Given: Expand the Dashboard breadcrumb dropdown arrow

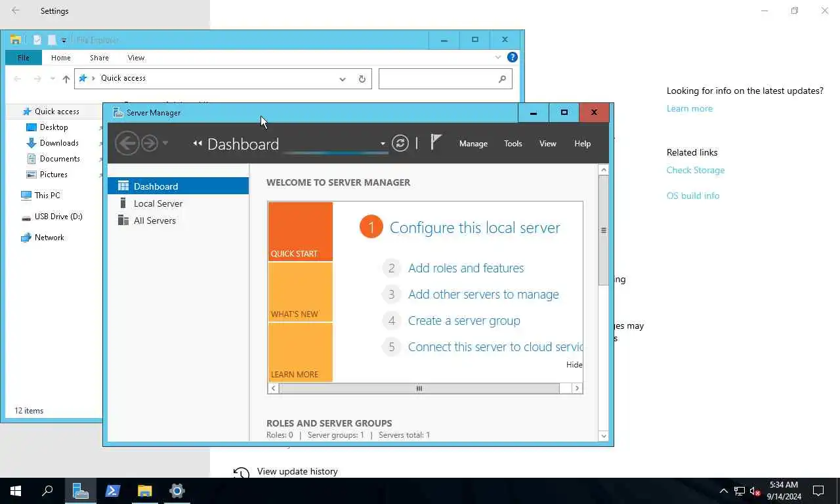Looking at the screenshot, I should click(383, 144).
